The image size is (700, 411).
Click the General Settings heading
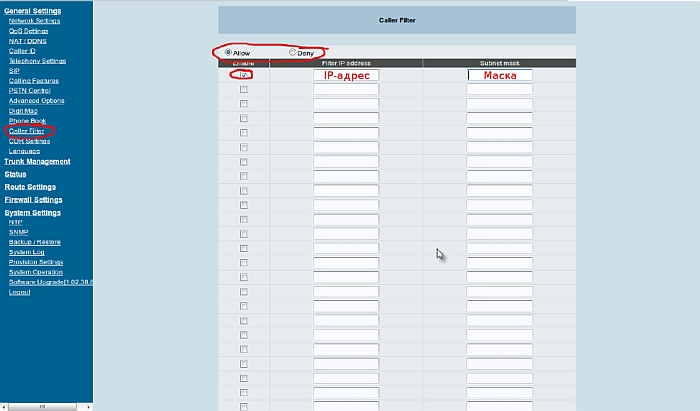click(32, 10)
